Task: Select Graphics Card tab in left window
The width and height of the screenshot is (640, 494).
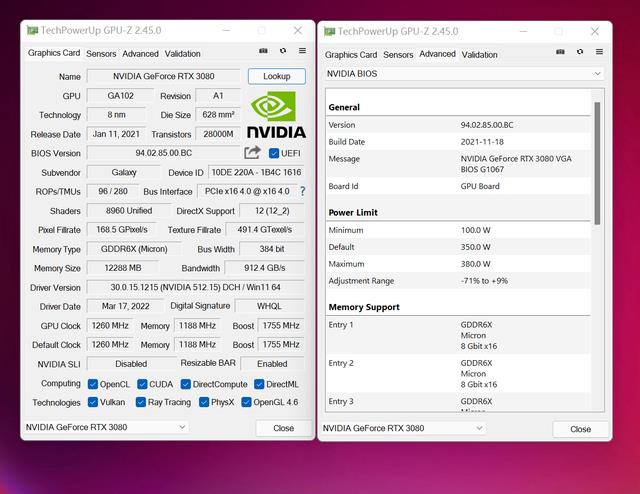Action: click(54, 53)
